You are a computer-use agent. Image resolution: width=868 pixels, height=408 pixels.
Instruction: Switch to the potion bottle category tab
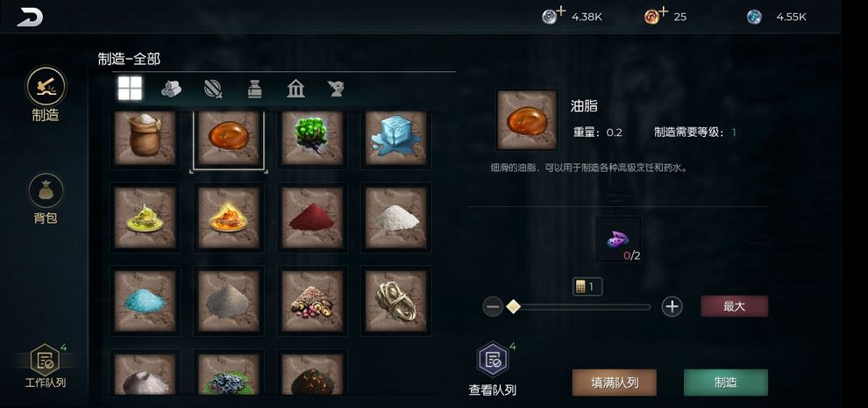click(254, 89)
